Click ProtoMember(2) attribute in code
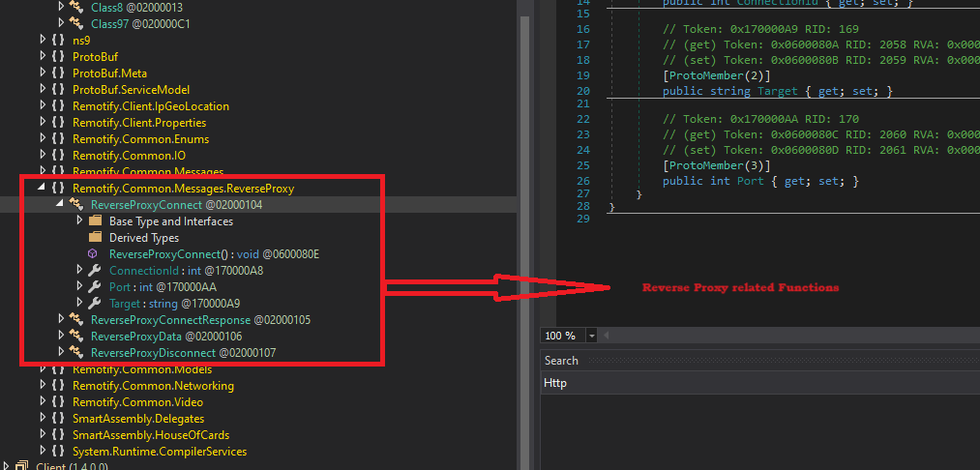Image resolution: width=980 pixels, height=470 pixels. click(x=716, y=75)
